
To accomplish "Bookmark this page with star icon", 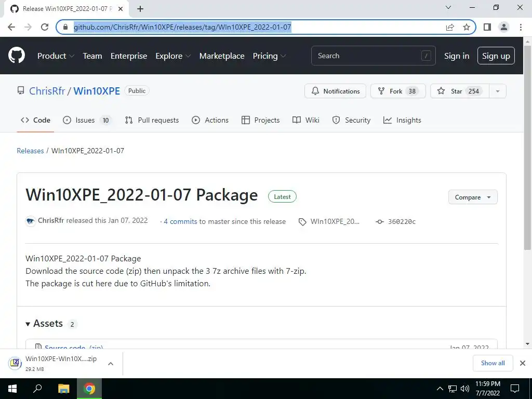I will [467, 27].
